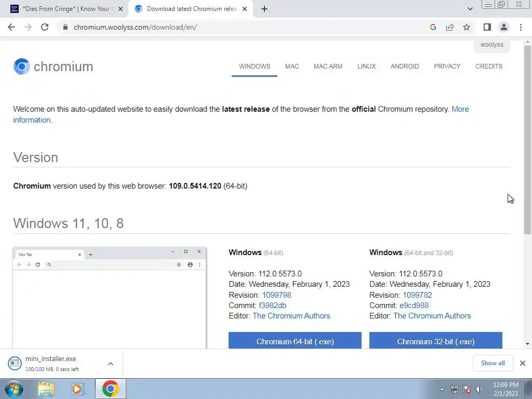Click the Version heading
The height and width of the screenshot is (399, 532).
[36, 157]
